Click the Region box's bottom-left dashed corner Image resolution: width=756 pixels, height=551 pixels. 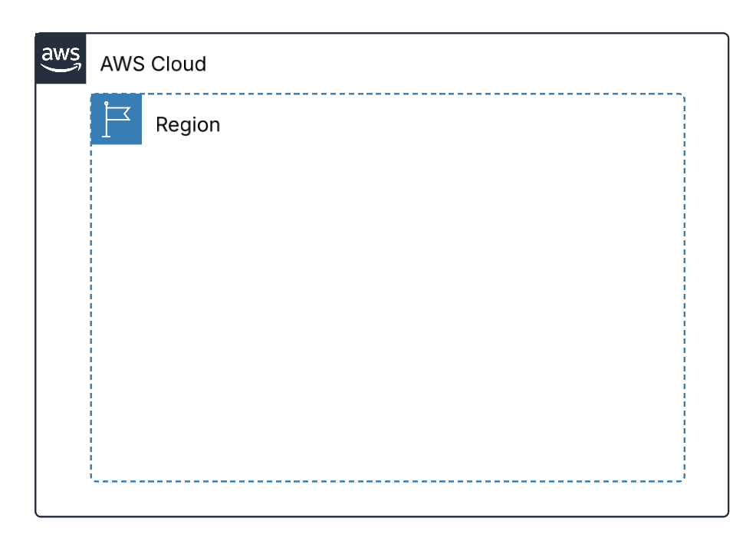click(92, 480)
